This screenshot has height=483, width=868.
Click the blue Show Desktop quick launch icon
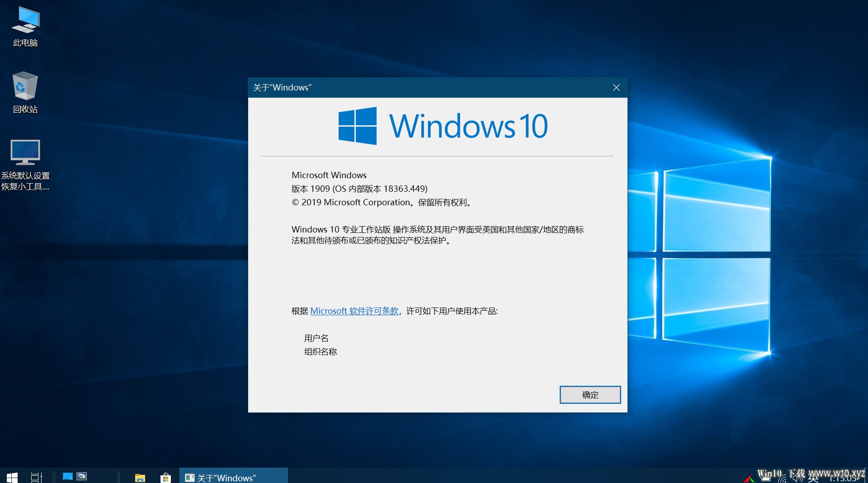[x=68, y=476]
